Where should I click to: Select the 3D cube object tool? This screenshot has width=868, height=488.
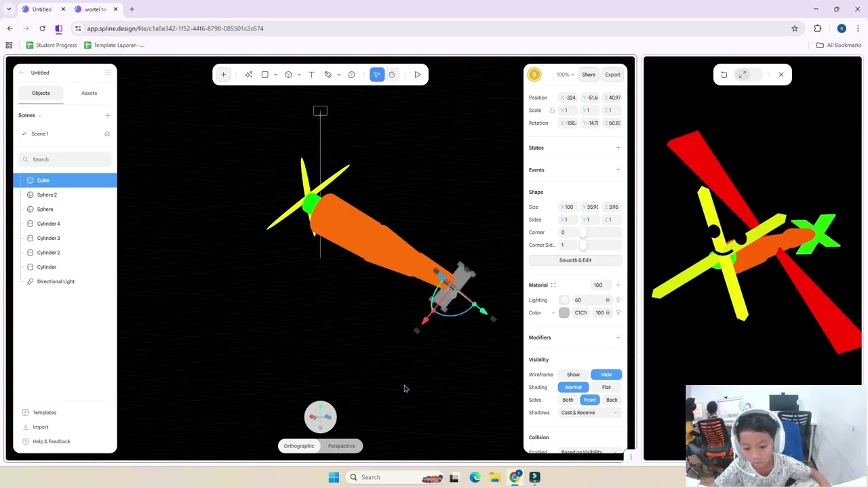(288, 75)
